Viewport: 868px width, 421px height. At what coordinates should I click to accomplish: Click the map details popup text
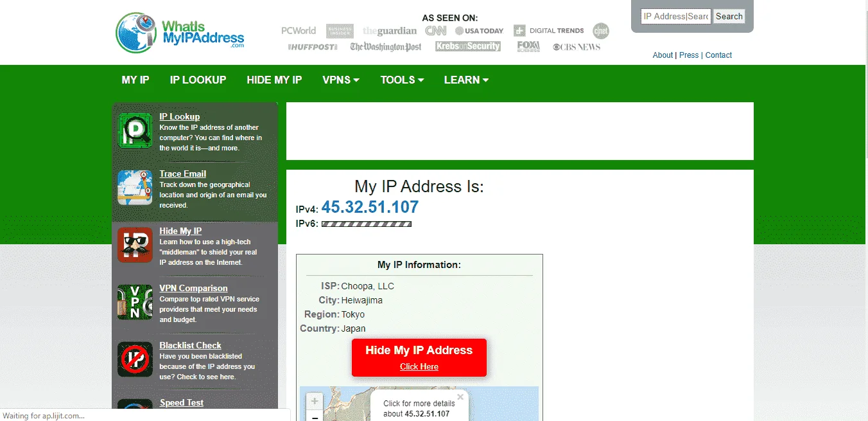pyautogui.click(x=419, y=409)
